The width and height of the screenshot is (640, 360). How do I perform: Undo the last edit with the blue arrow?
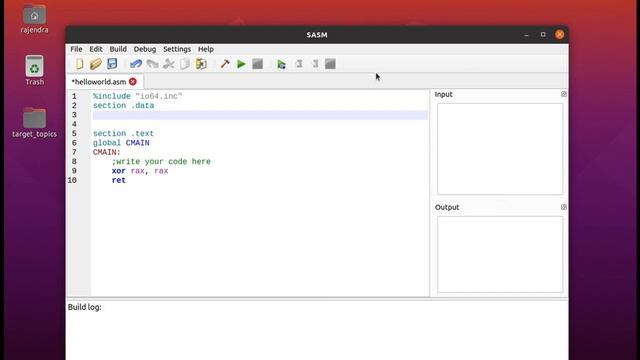[x=136, y=64]
